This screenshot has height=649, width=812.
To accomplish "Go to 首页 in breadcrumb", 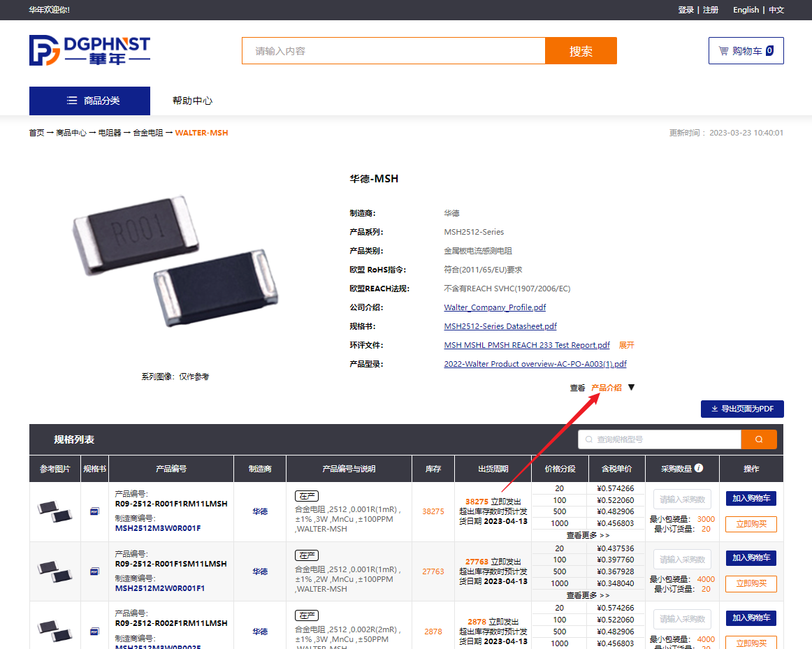I will tap(36, 133).
